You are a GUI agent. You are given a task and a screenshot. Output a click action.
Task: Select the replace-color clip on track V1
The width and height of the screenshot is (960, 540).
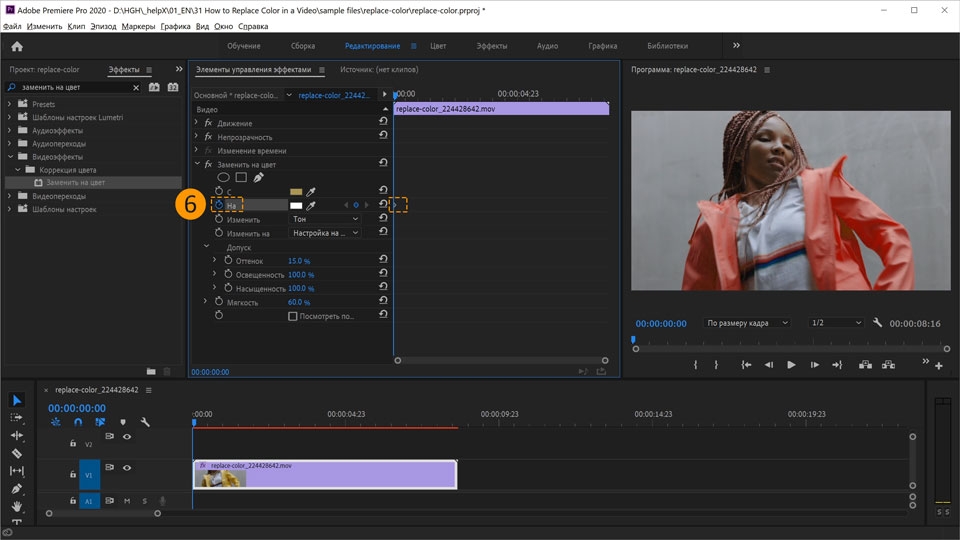coord(325,474)
